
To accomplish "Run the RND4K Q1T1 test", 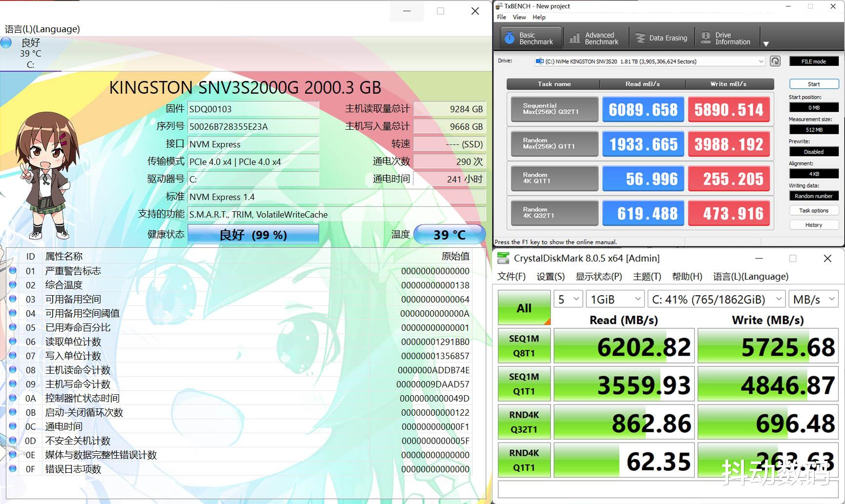I will coord(524,460).
